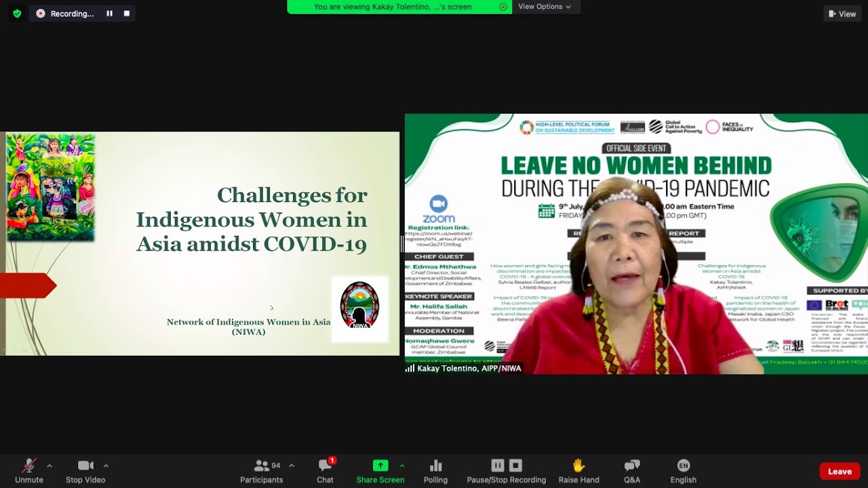Unmute the microphone

(29, 471)
